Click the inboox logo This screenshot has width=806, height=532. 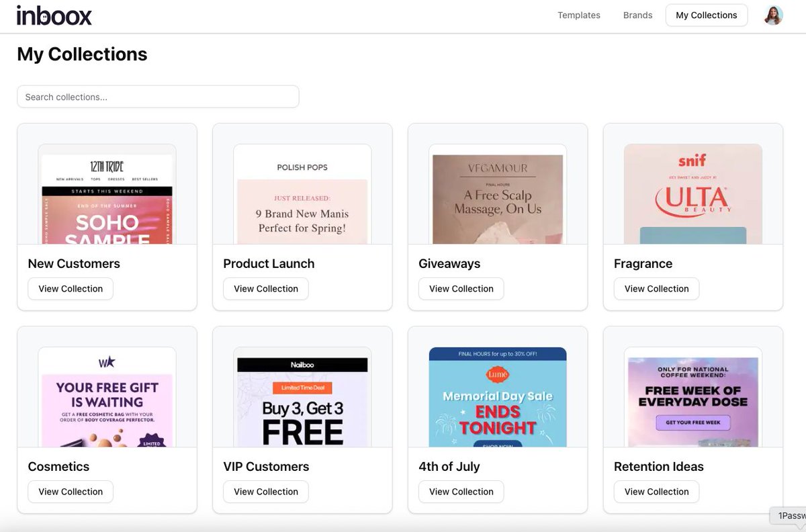54,15
